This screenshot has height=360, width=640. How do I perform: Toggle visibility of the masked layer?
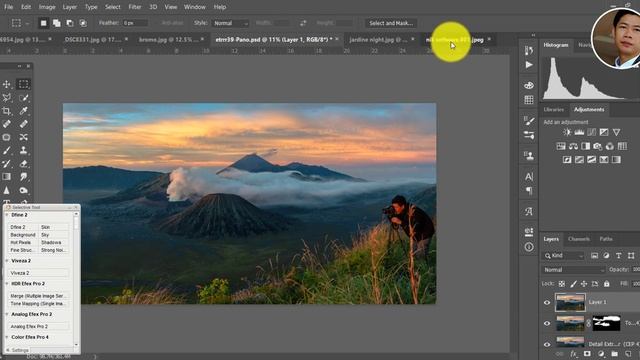pyautogui.click(x=547, y=323)
